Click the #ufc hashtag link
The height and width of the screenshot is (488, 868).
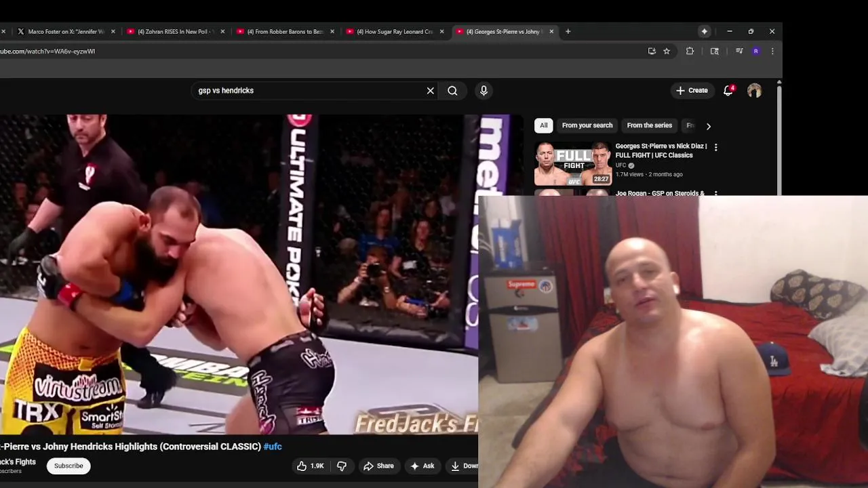[273, 447]
